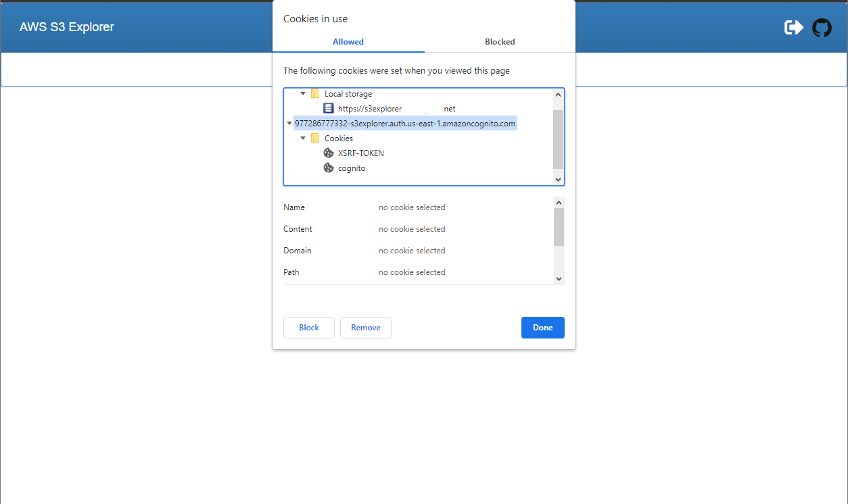
Task: Click the Cookies folder icon
Action: [x=315, y=138]
